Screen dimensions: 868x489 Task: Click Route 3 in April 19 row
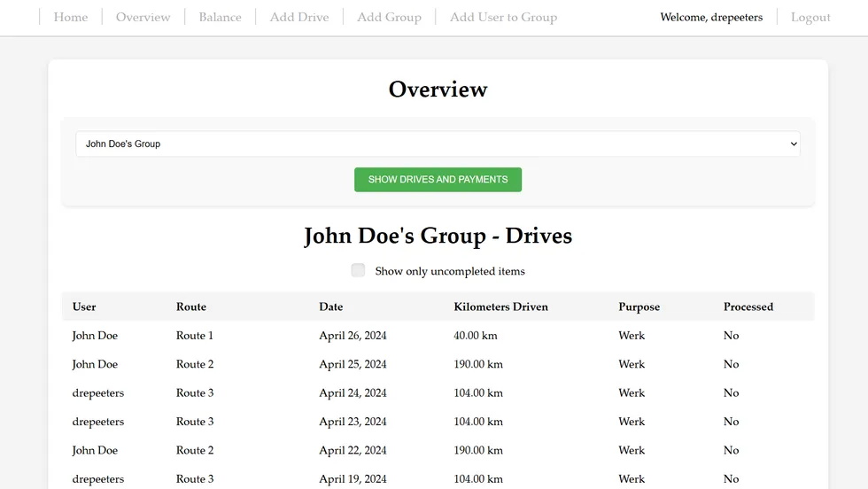point(195,479)
